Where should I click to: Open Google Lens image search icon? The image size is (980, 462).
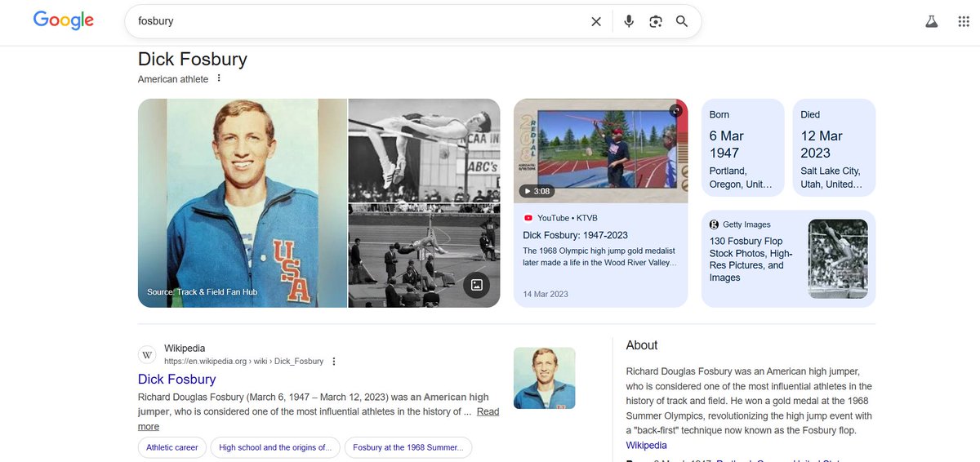[655, 22]
